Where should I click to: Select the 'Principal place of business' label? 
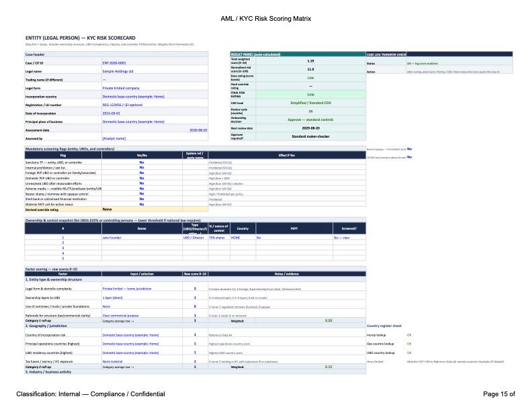[44, 122]
